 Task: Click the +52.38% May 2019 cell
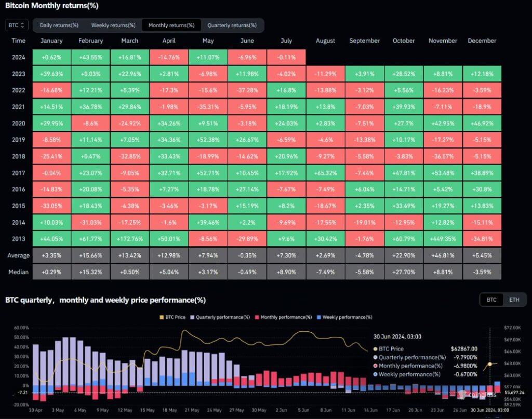[x=208, y=140]
